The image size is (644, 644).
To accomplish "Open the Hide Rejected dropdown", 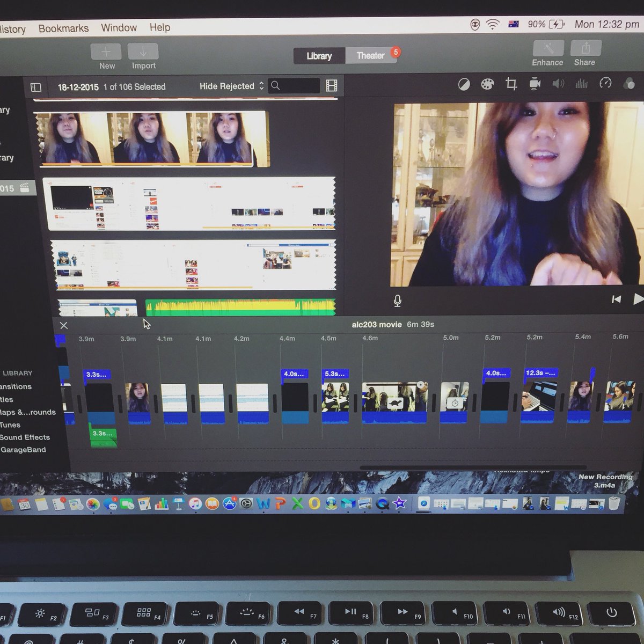I will tap(231, 86).
